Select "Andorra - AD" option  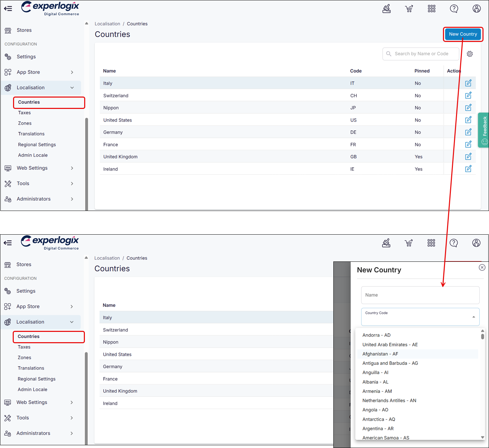coord(376,335)
